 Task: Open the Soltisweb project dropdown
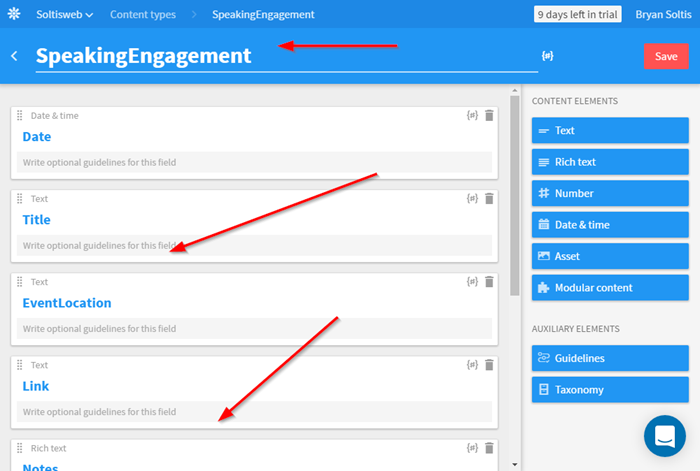click(65, 14)
